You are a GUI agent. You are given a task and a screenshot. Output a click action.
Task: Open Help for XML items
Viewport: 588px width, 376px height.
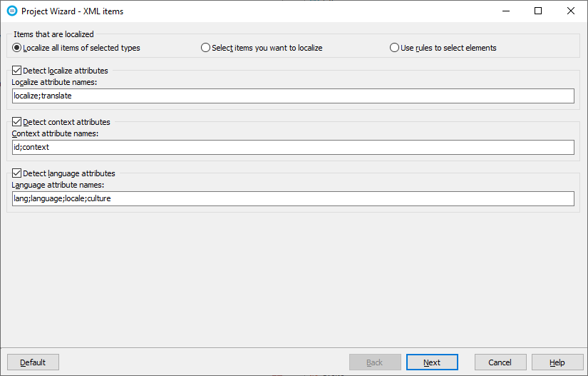coord(557,362)
